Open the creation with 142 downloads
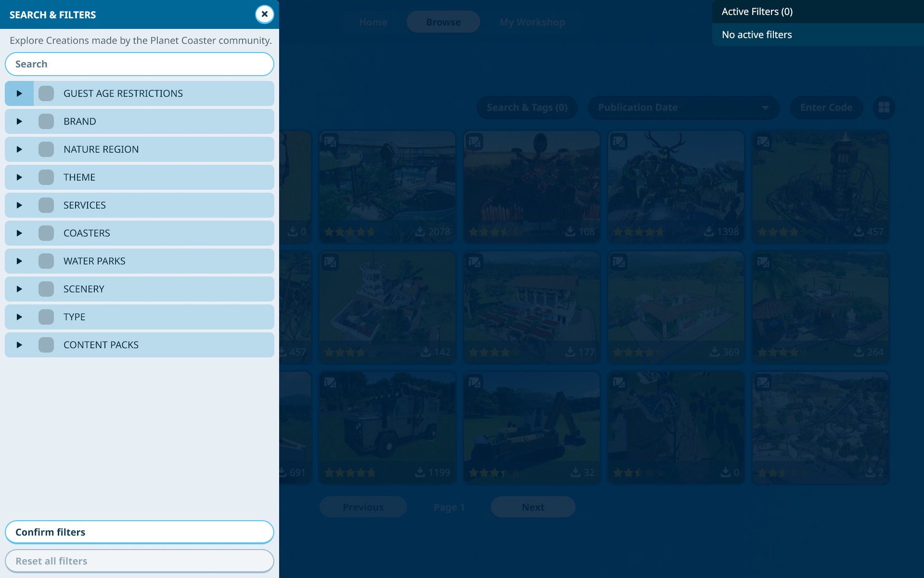The image size is (924, 578). (387, 307)
